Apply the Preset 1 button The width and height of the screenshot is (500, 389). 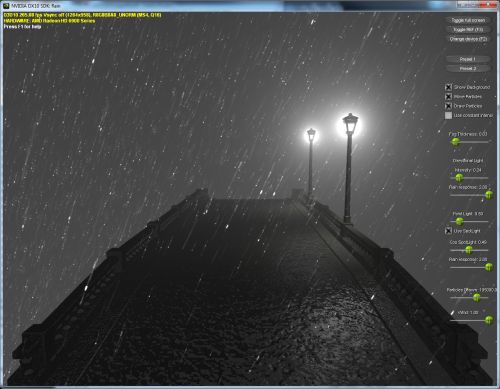[468, 59]
